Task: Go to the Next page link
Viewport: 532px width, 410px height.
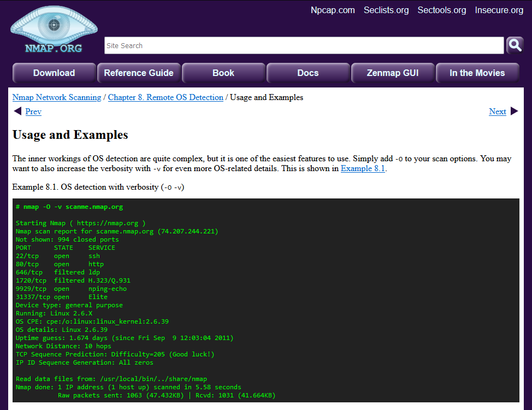Action: pos(498,112)
